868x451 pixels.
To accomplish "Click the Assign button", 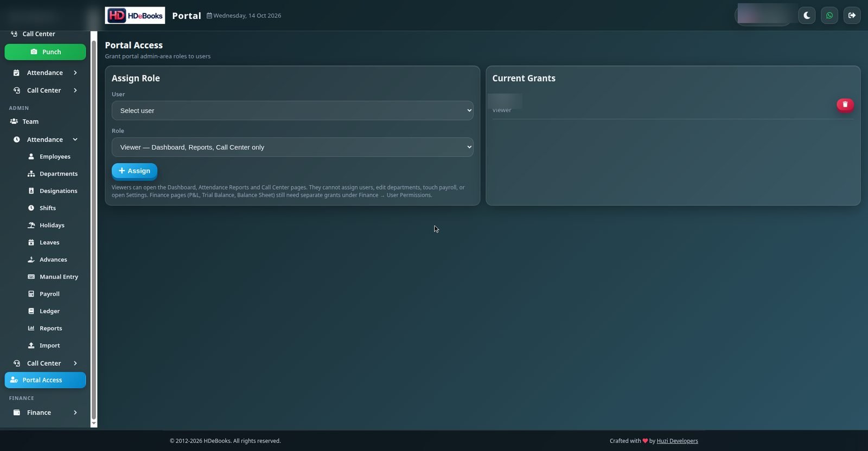I will 135,171.
